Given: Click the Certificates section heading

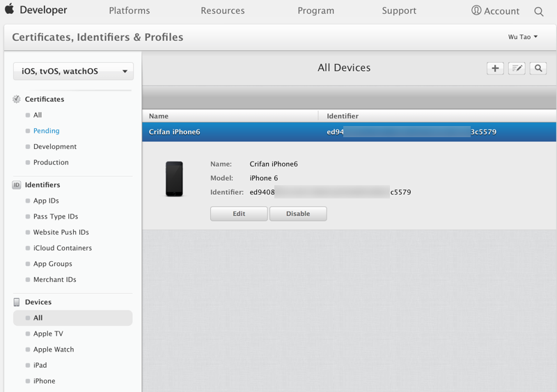Looking at the screenshot, I should [x=45, y=99].
